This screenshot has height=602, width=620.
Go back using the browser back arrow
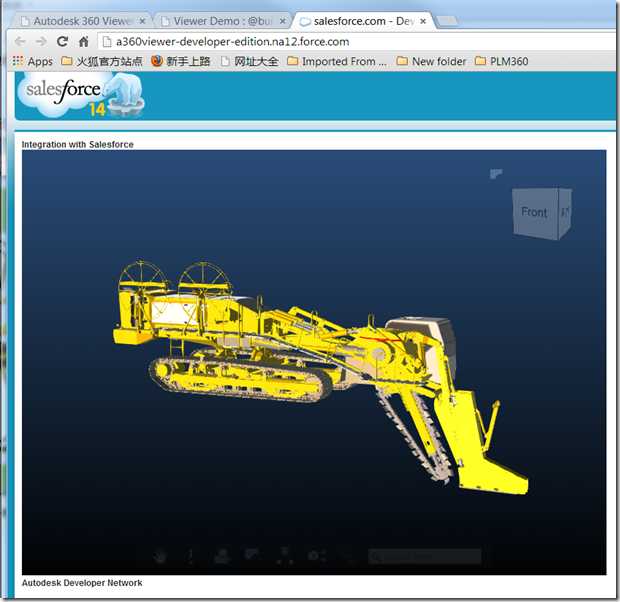[20, 42]
